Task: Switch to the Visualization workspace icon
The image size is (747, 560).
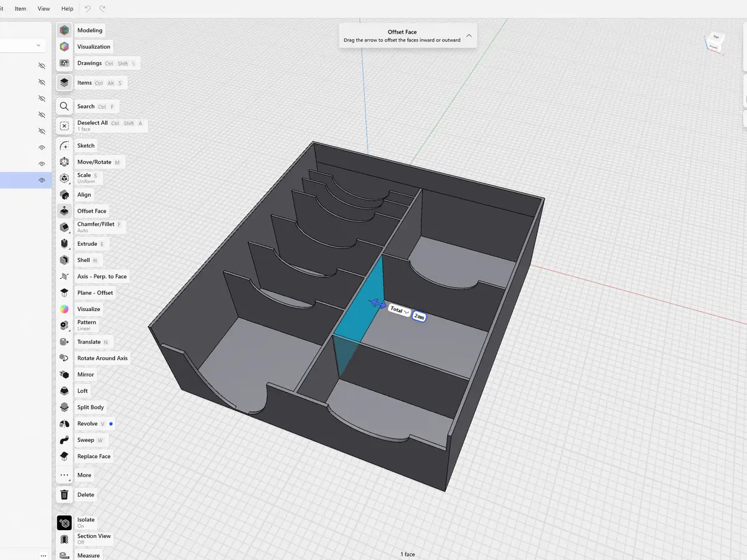Action: point(64,47)
